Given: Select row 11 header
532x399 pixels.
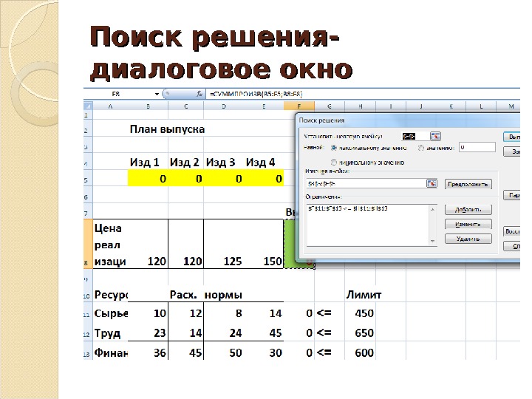Looking at the screenshot, I should tap(88, 313).
